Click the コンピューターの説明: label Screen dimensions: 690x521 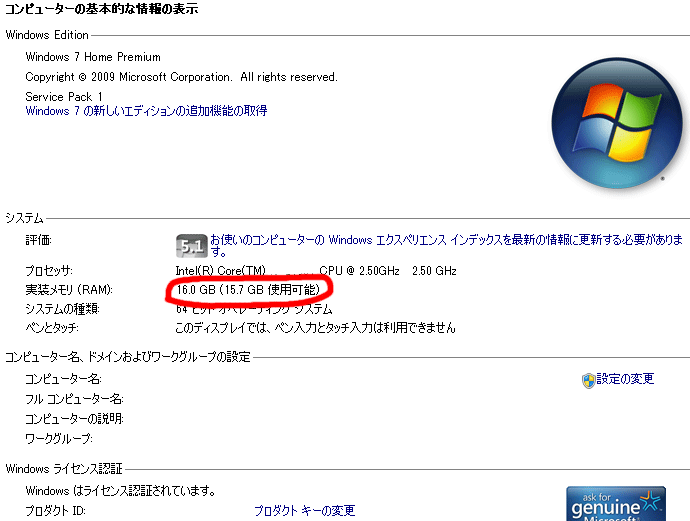pyautogui.click(x=74, y=418)
